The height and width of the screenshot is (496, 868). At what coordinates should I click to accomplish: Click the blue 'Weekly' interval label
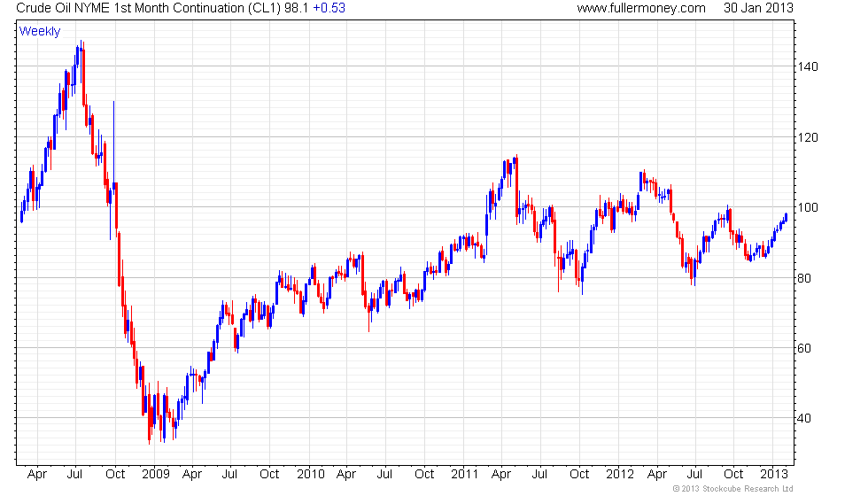coord(40,32)
